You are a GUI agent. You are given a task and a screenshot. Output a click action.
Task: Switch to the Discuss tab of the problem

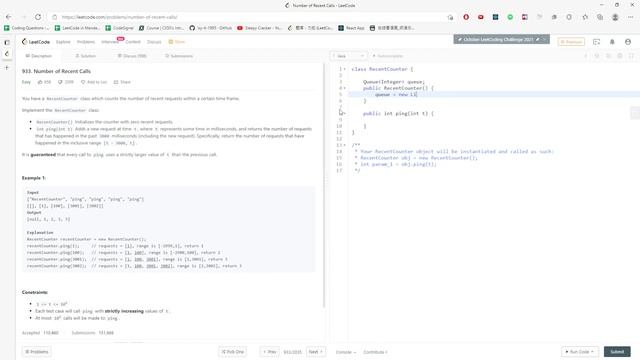click(132, 56)
